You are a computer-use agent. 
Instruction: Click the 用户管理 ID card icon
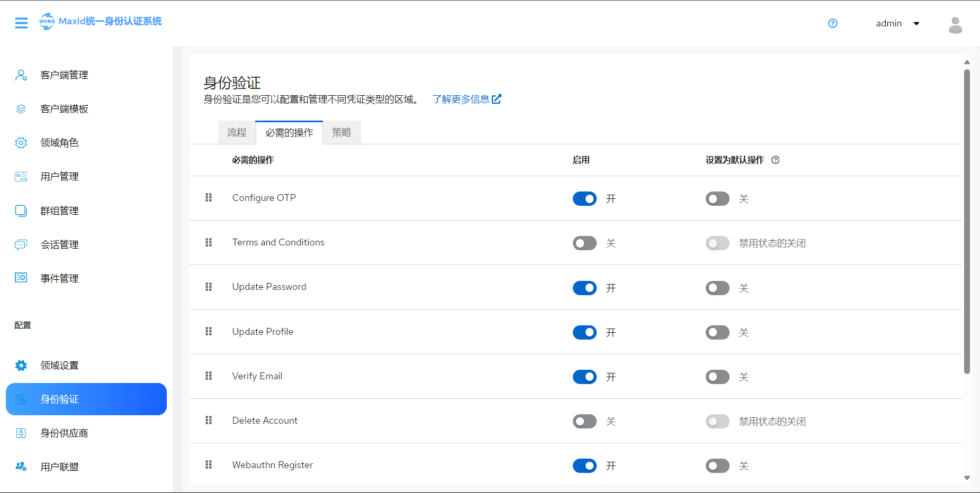click(x=21, y=177)
